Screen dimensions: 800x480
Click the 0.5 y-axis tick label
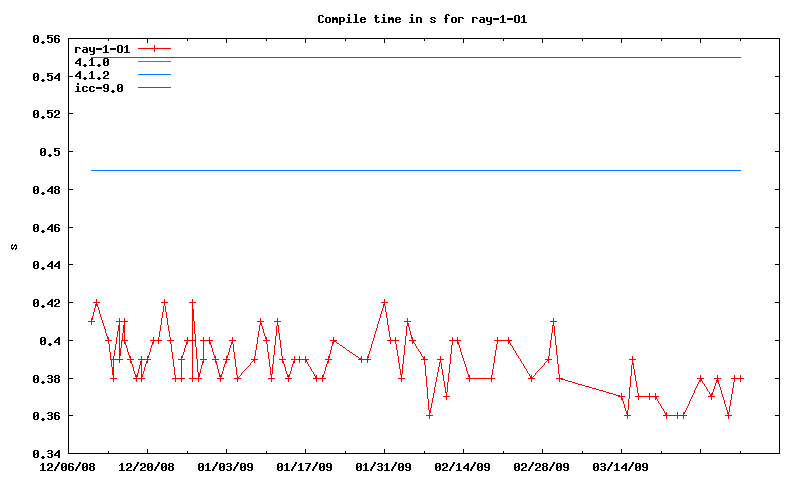coord(50,152)
